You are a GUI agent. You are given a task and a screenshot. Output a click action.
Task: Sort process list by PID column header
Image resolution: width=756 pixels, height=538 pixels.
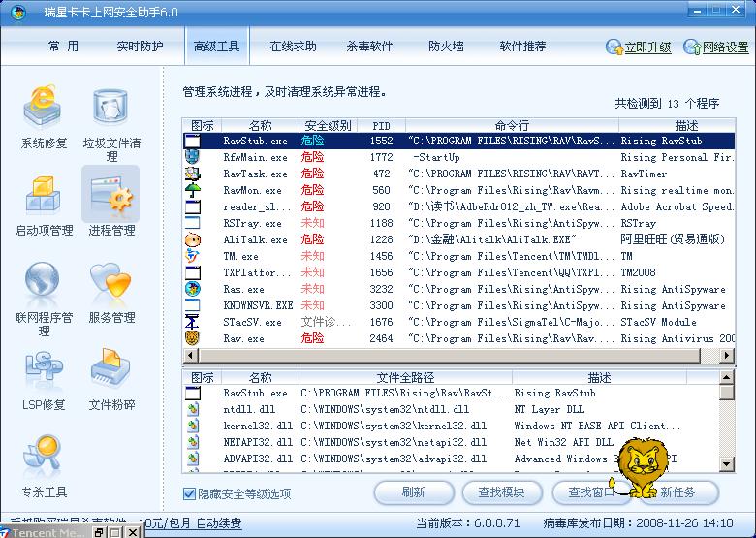(381, 125)
